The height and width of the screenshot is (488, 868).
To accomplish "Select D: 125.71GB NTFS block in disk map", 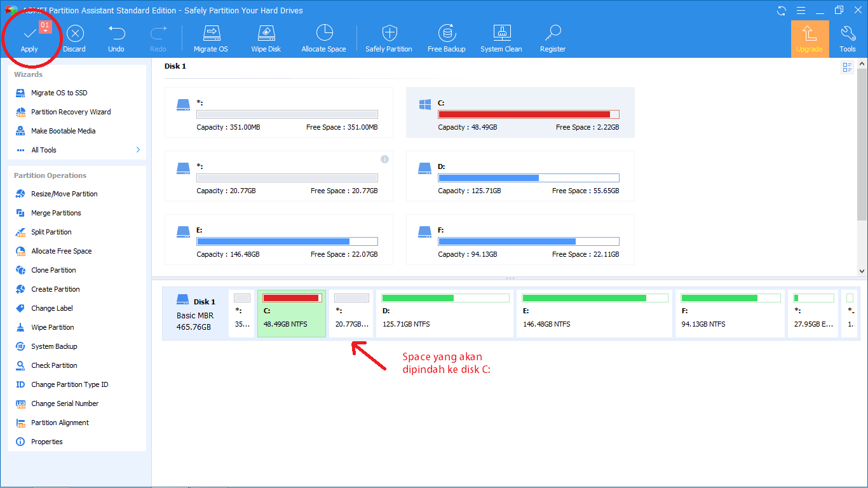I will coord(445,314).
